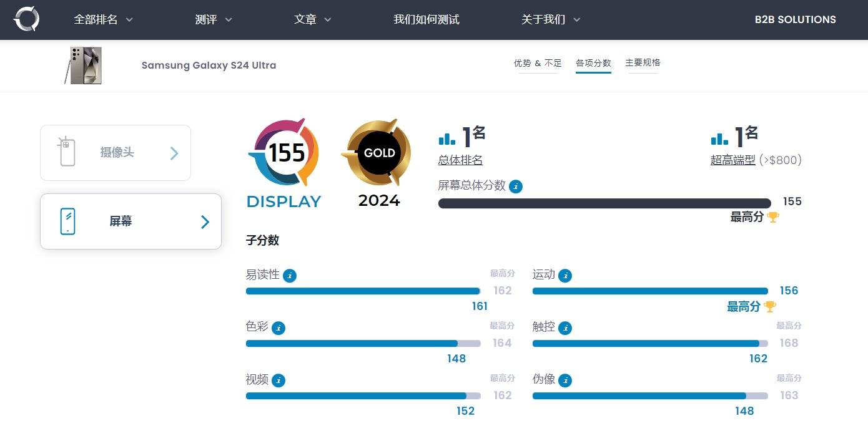The width and height of the screenshot is (868, 436).
Task: Click the Samsung Galaxy S24 Ultra thumbnail
Action: pyautogui.click(x=83, y=65)
